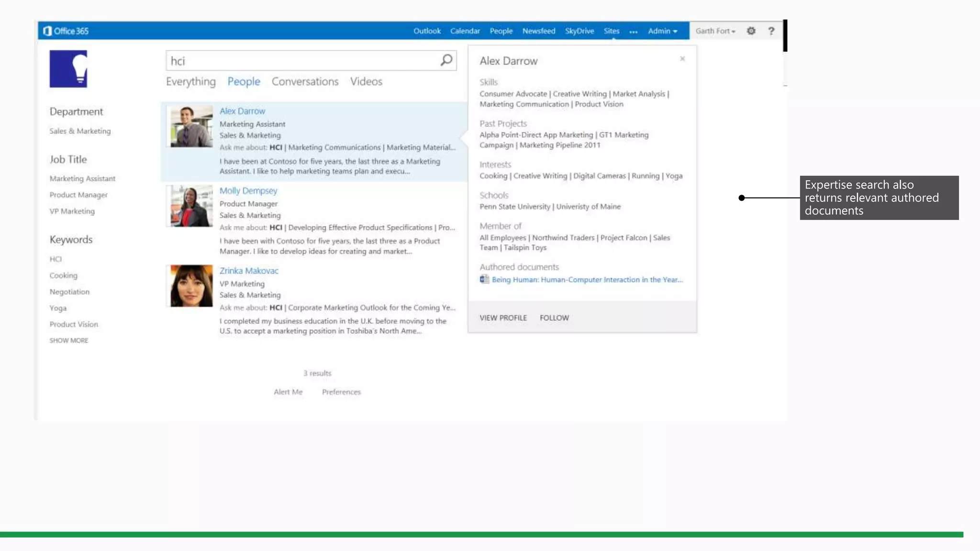Filter by Product Manager job title

(x=78, y=195)
